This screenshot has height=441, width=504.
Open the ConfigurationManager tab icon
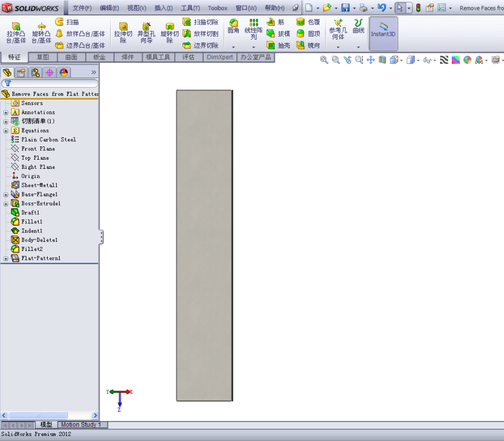(36, 73)
